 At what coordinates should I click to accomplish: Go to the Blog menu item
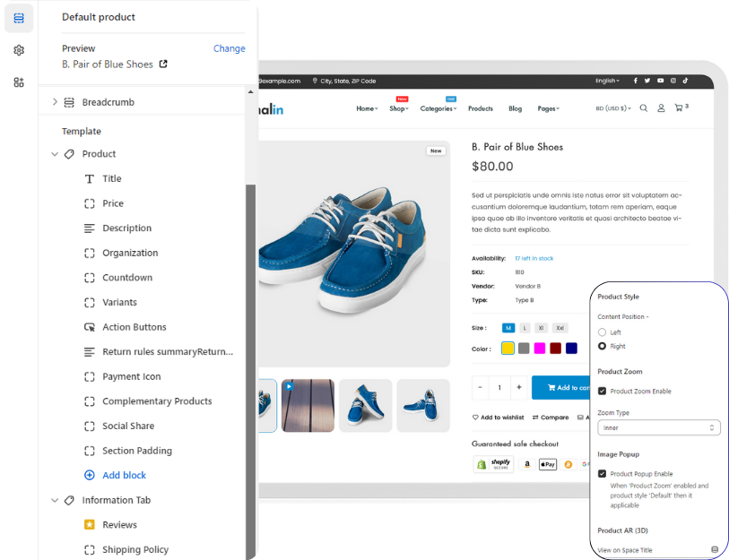[x=515, y=108]
